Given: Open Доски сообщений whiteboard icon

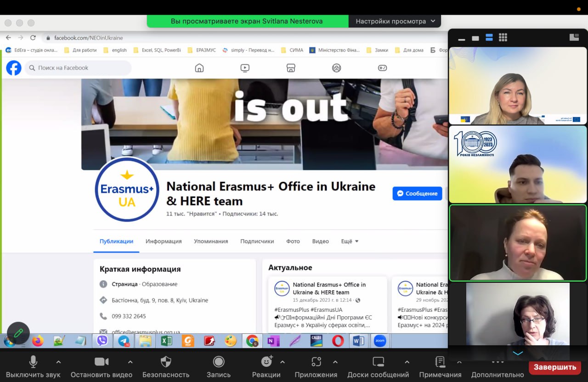Looking at the screenshot, I should tap(378, 362).
